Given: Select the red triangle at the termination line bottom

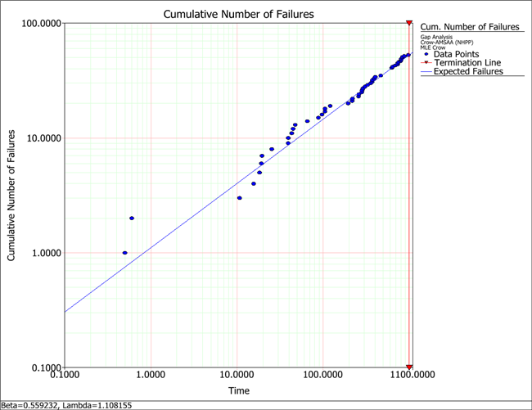Looking at the screenshot, I should click(x=409, y=367).
